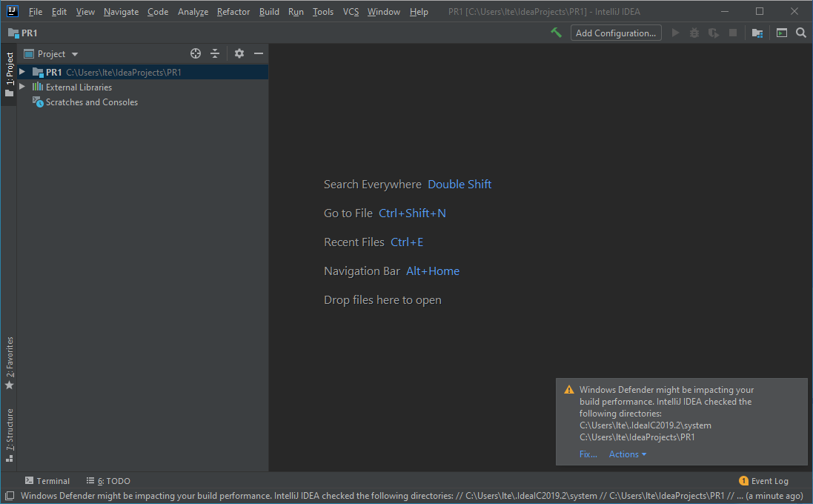Open the File menu
The image size is (813, 504).
[36, 11]
